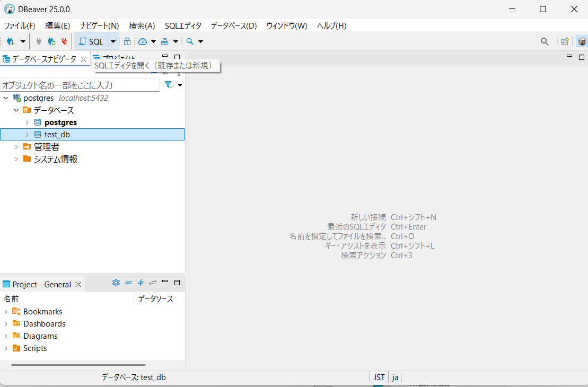Select the postgres database in the tree

(x=60, y=122)
